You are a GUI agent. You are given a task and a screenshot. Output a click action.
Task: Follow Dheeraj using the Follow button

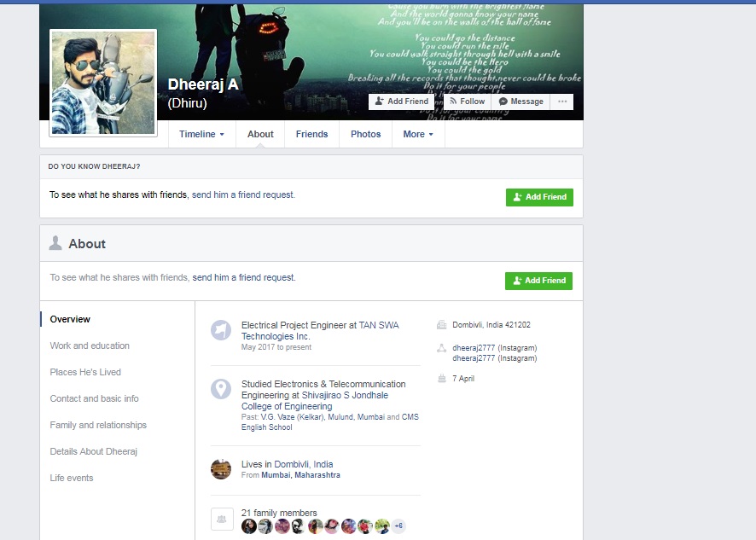468,102
